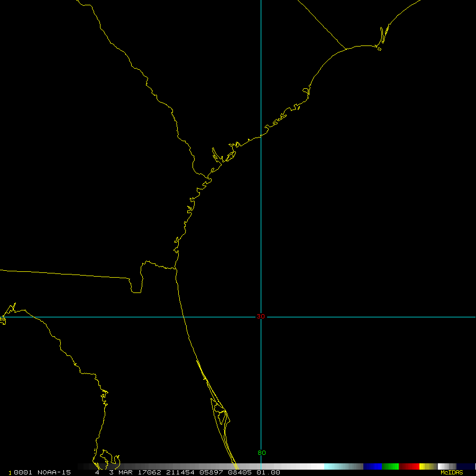476x476 pixels.
Task: Click the red latitude label 30
Action: pos(260,316)
